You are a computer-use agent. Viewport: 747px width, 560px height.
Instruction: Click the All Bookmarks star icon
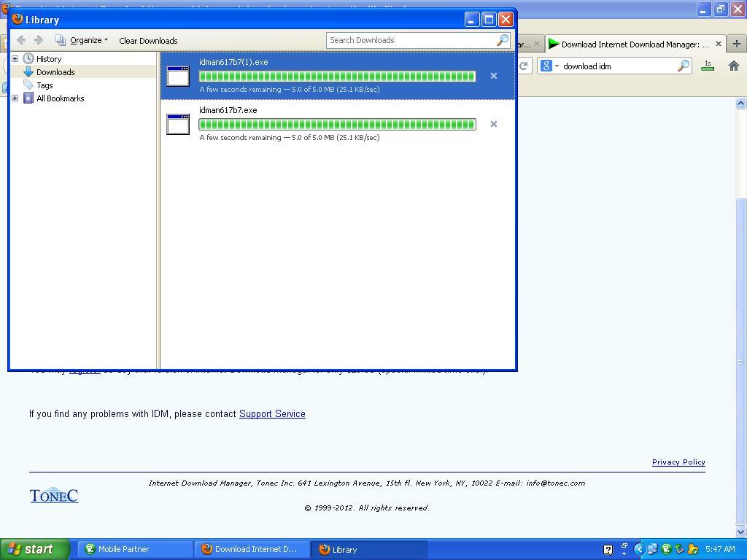(x=28, y=98)
